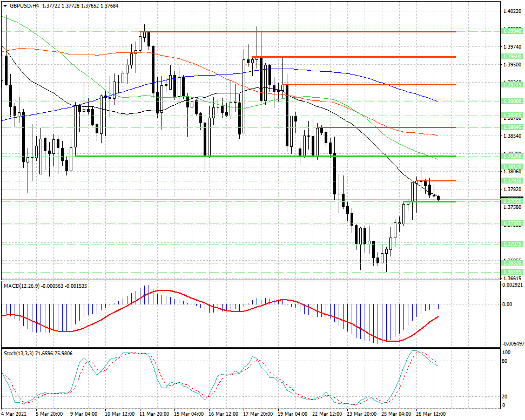Select the short green line at 1.37650

[x=430, y=201]
